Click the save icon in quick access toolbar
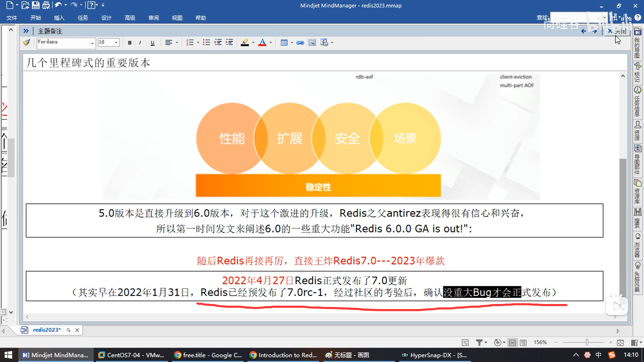The height and width of the screenshot is (362, 644). point(36,5)
